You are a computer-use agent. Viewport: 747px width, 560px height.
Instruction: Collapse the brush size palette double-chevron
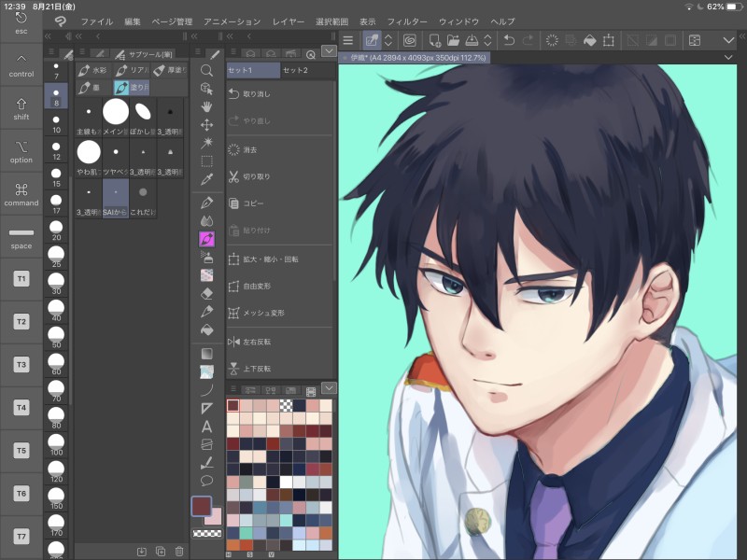(48, 36)
